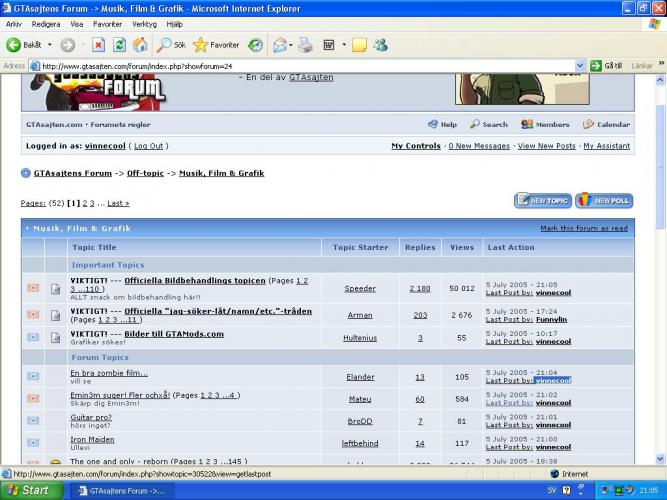
Task: Click GTAsajtens Forum taskbar button
Action: click(x=123, y=491)
